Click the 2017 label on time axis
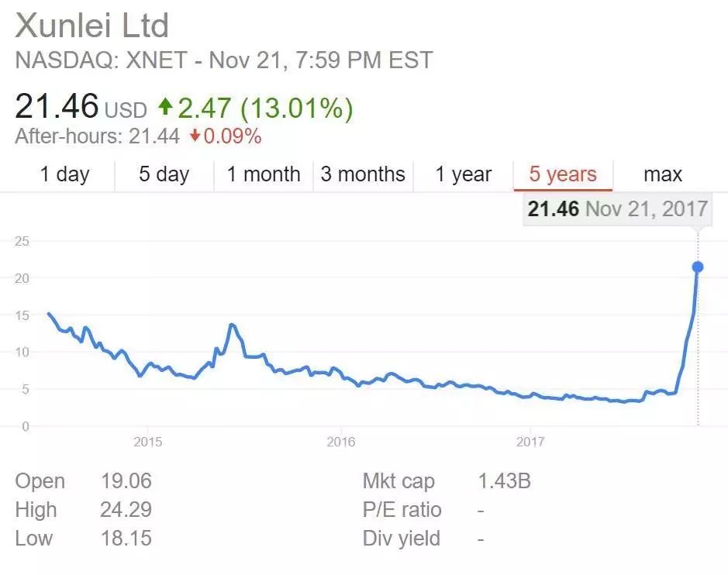 tap(530, 442)
